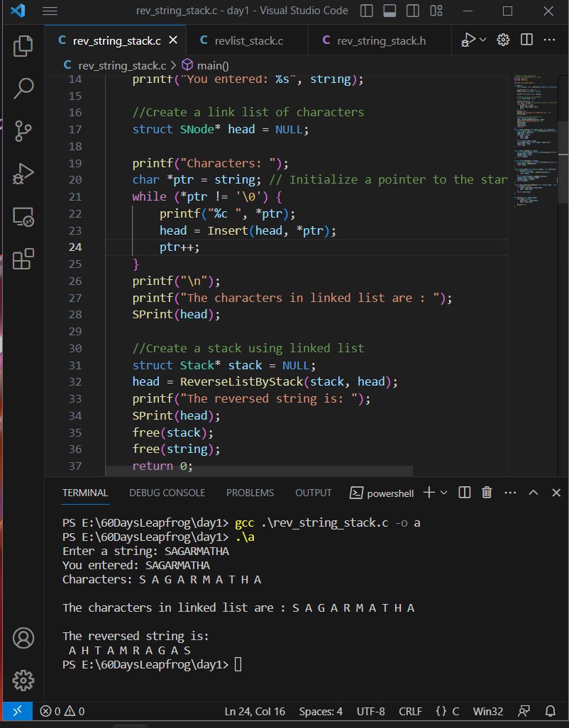Open the Run and Debug view
Viewport: 569px width, 728px height.
(x=23, y=173)
